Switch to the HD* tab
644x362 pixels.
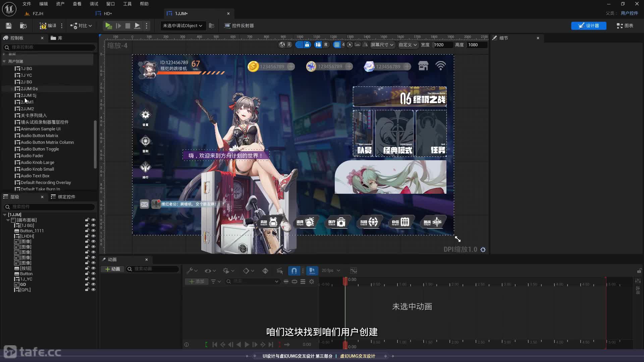pos(107,14)
